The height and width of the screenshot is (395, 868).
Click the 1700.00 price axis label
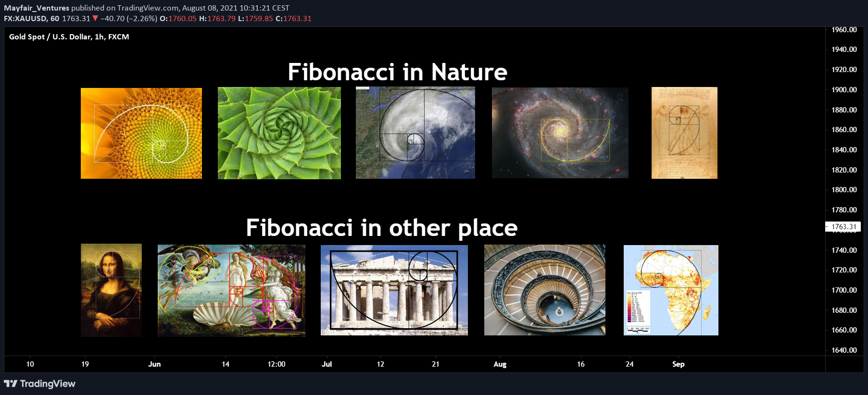point(844,290)
